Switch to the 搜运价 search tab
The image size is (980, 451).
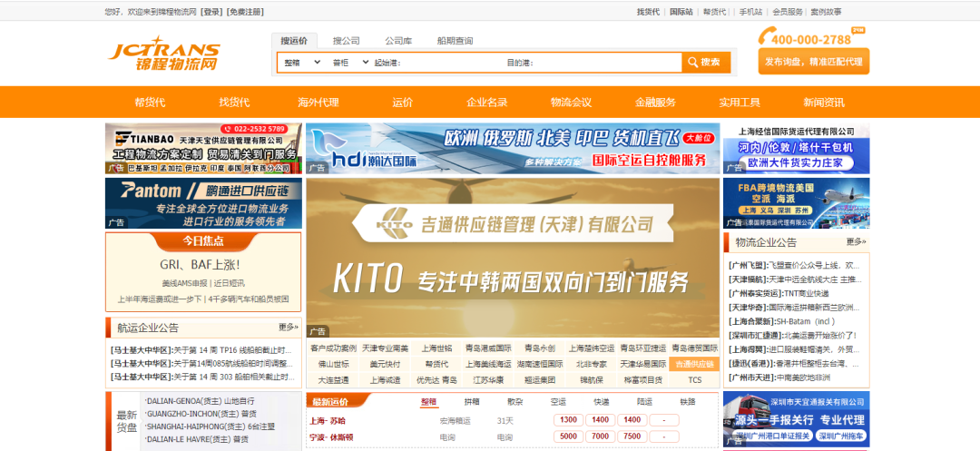pos(294,41)
